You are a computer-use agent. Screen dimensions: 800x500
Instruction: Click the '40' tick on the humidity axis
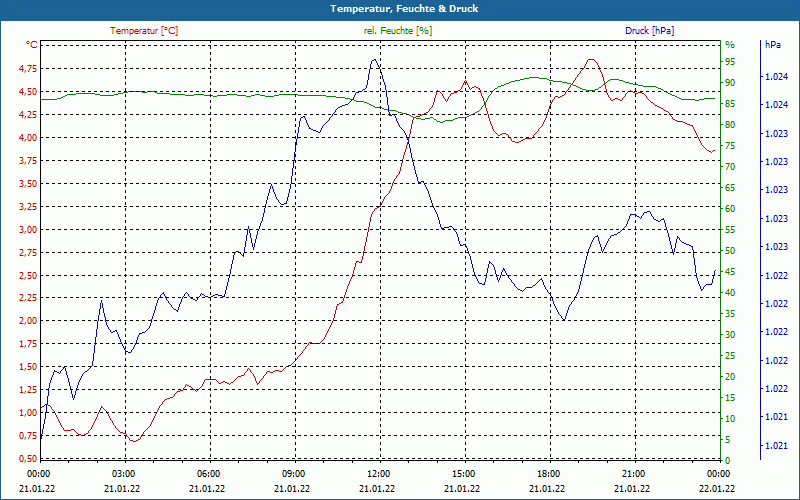coord(730,292)
